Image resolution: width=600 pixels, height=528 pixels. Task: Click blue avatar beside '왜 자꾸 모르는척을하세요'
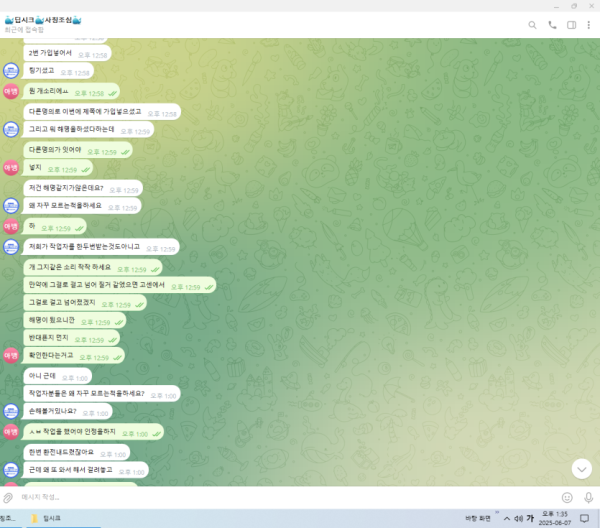click(11, 206)
